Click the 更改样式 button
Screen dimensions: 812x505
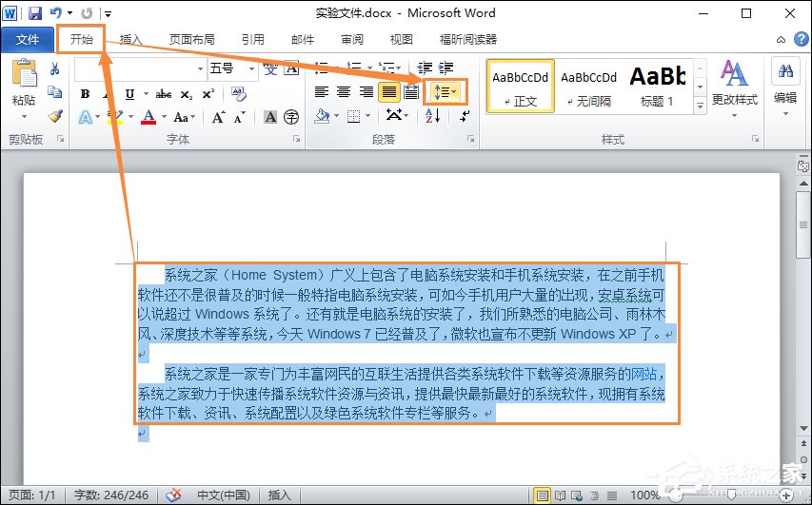tap(734, 84)
